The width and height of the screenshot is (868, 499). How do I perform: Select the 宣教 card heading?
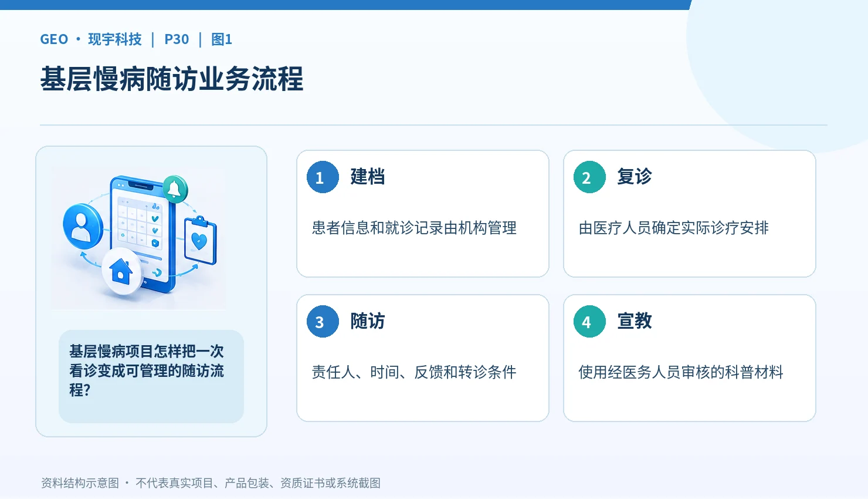(x=635, y=321)
